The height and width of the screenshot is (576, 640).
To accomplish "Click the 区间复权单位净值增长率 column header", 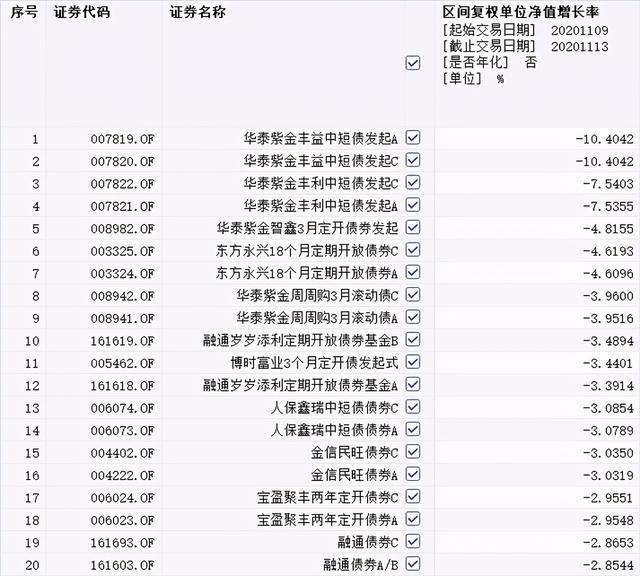I will 521,13.
